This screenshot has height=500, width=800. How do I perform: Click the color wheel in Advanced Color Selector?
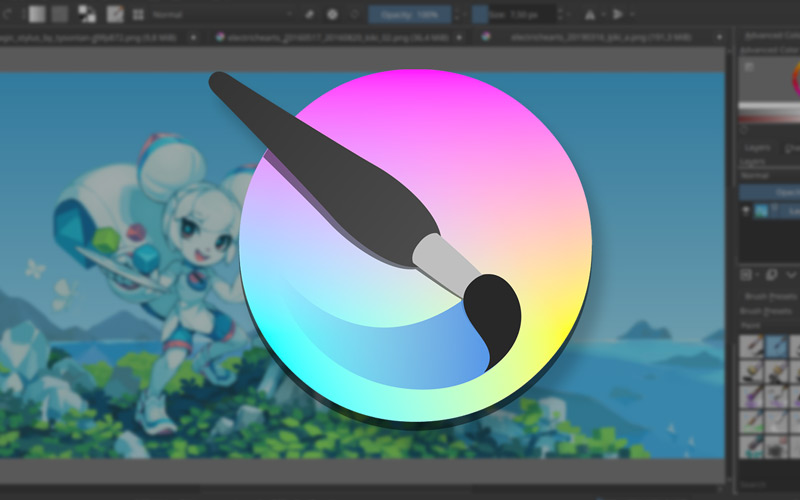796,79
